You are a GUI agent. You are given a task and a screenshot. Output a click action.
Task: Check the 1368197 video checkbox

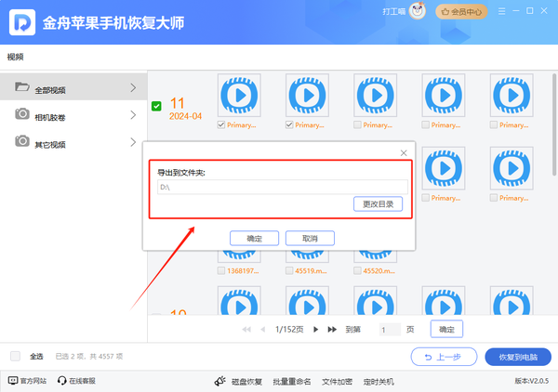click(221, 271)
